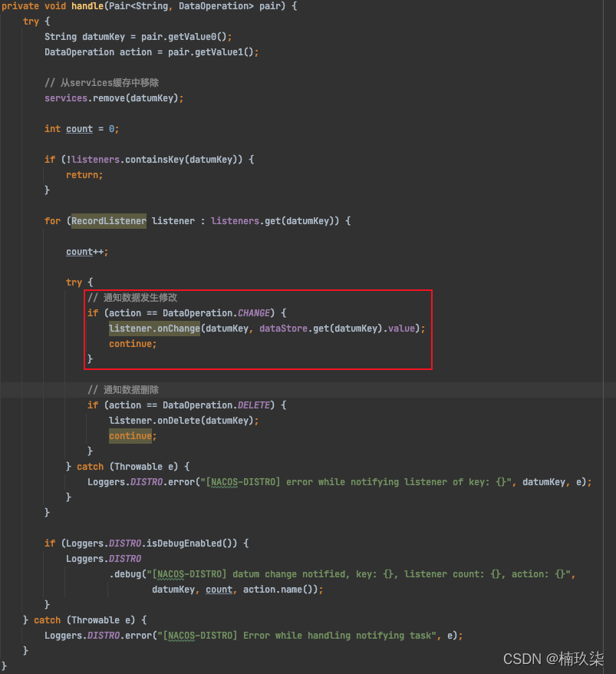Click the comment line above services.remove
Viewport: 616px width, 674px height.
point(102,83)
